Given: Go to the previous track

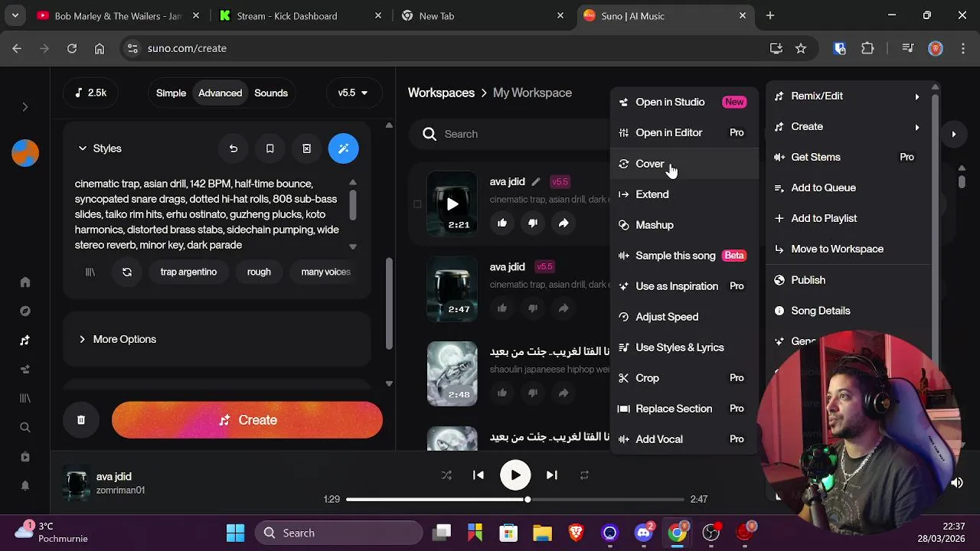Looking at the screenshot, I should pyautogui.click(x=479, y=475).
